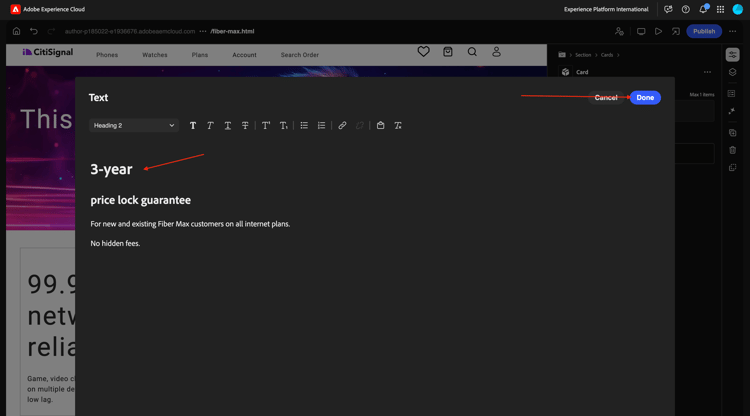This screenshot has width=750, height=416.
Task: Click the unlink icon
Action: tap(360, 125)
